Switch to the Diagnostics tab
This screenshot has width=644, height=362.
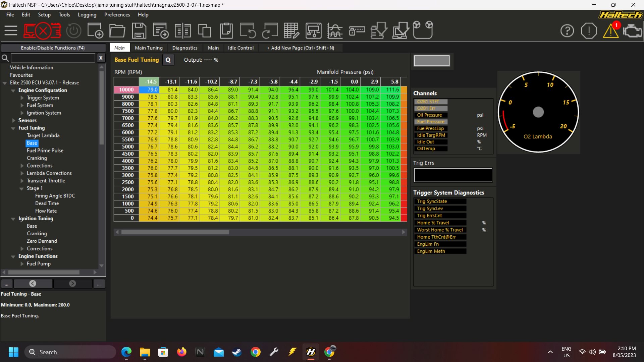click(185, 48)
